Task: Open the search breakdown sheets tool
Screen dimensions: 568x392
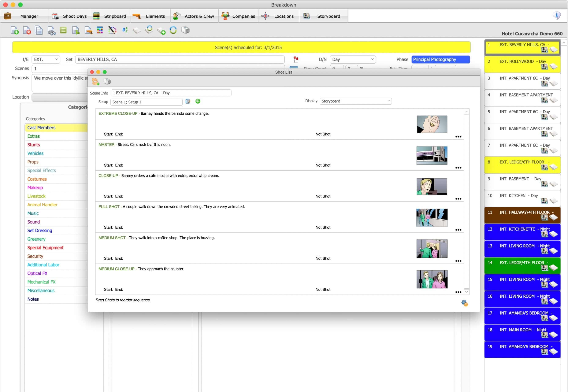Action: [x=51, y=30]
